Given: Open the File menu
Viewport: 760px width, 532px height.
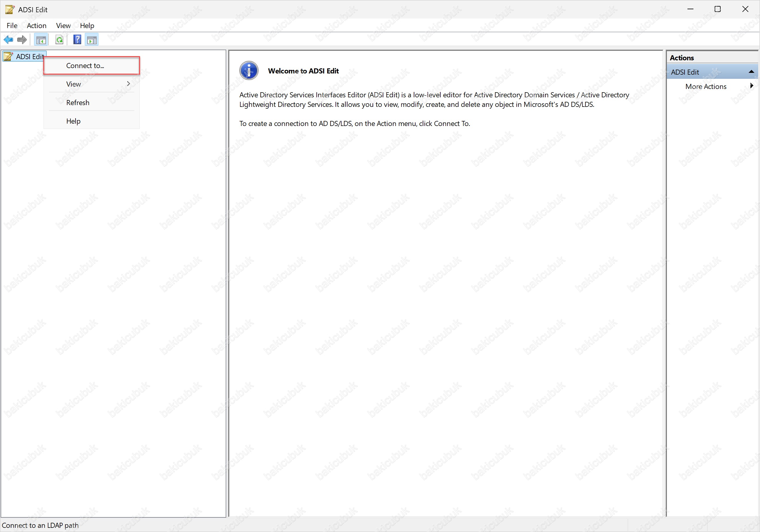Looking at the screenshot, I should click(x=12, y=25).
